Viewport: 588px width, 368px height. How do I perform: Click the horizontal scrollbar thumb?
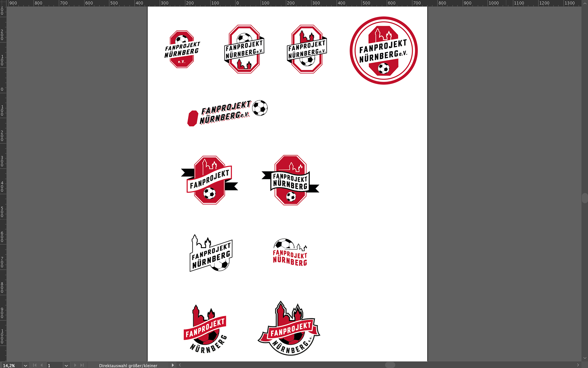tap(390, 365)
